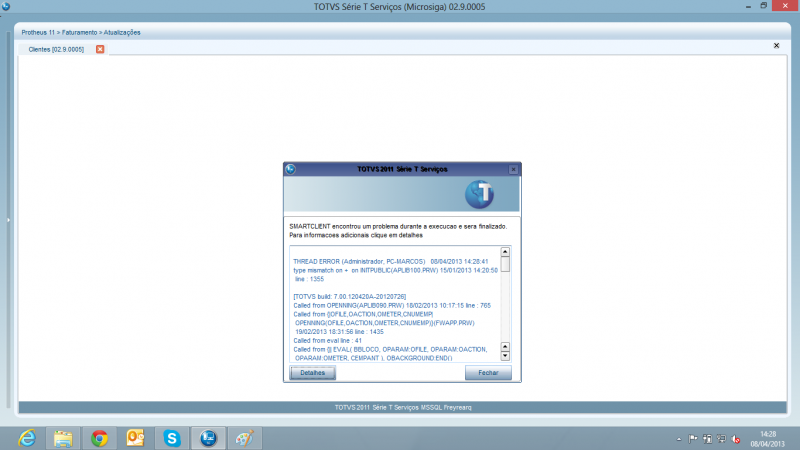Close the workspace panel with the black X
800x450 pixels.
(x=776, y=45)
